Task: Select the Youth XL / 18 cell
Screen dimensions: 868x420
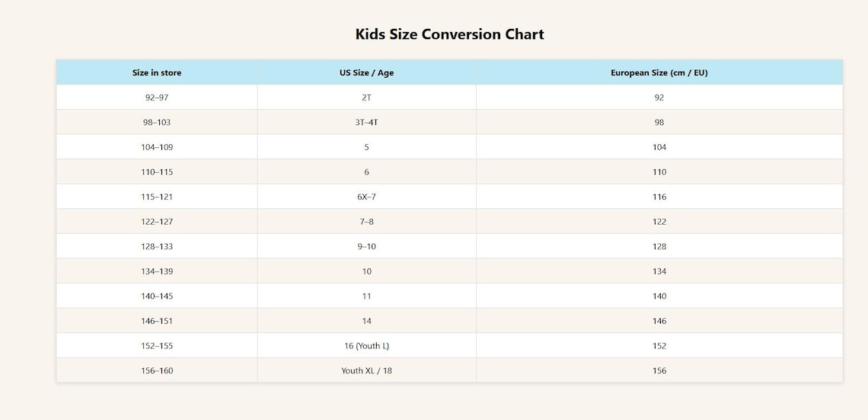Action: (366, 370)
